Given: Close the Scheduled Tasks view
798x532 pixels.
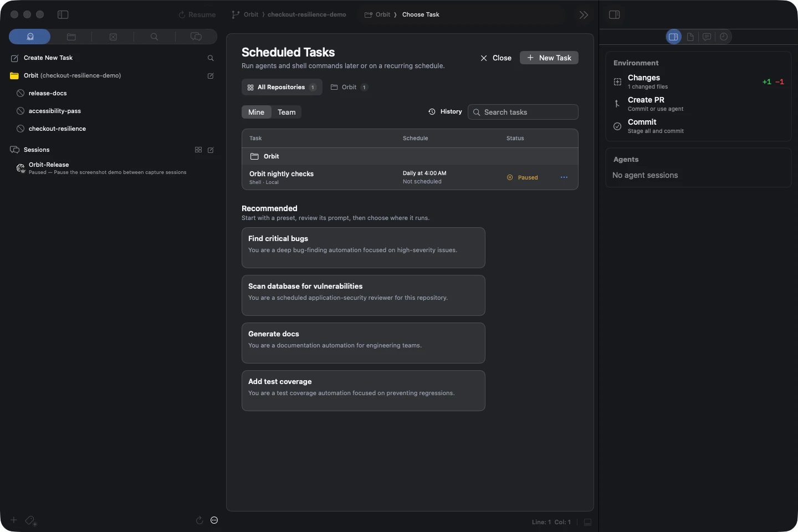Looking at the screenshot, I should pyautogui.click(x=496, y=58).
